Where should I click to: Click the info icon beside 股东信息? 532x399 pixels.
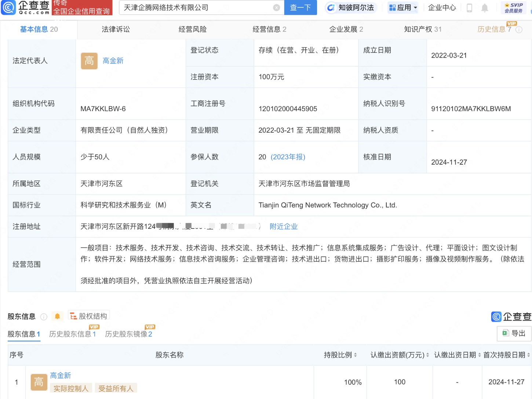[44, 316]
